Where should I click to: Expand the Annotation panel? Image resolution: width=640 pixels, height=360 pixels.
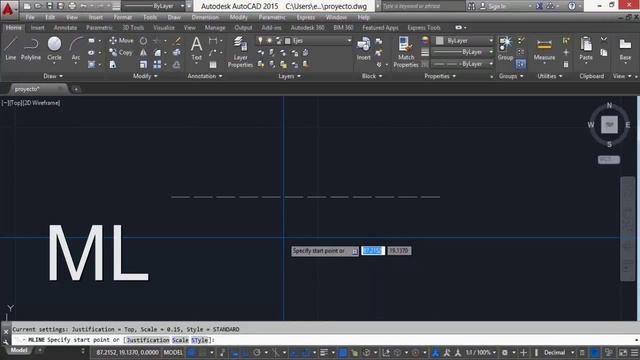205,76
